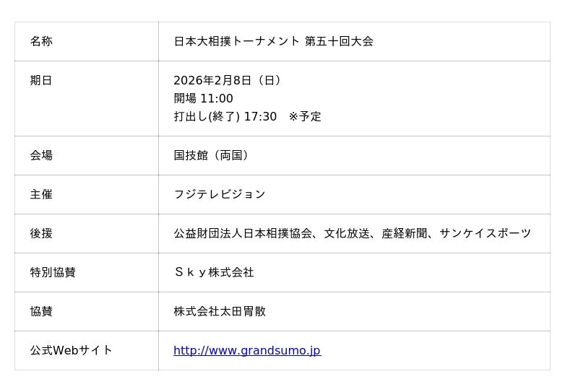Click the 開場 11:00 line
This screenshot has width=578, height=392.
point(203,99)
